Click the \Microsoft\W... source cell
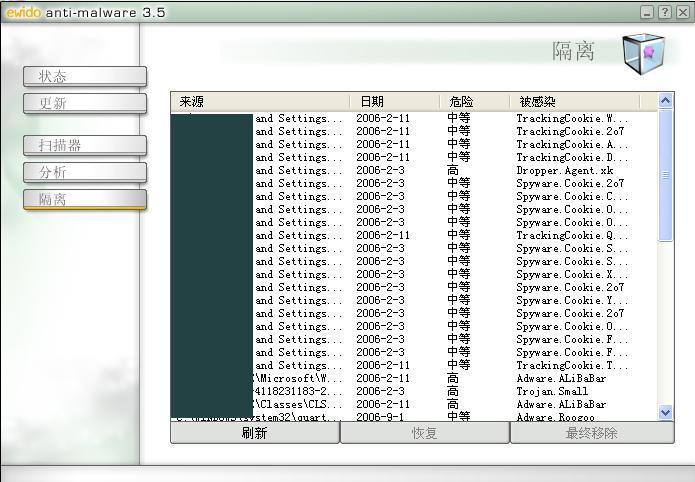Image resolution: width=695 pixels, height=482 pixels. [x=298, y=378]
